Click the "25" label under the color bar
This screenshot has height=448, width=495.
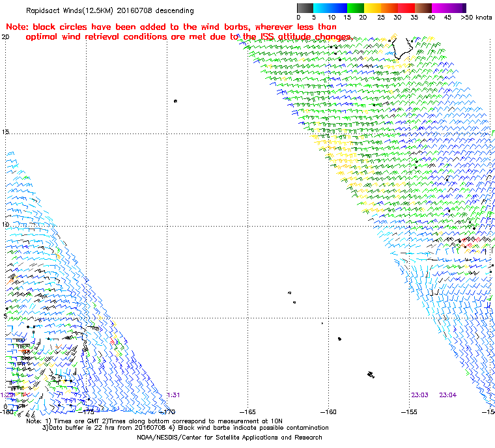click(x=381, y=18)
